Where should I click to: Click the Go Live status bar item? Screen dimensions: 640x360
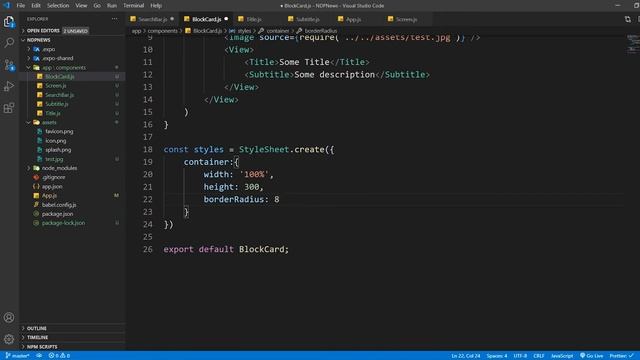[x=591, y=356]
